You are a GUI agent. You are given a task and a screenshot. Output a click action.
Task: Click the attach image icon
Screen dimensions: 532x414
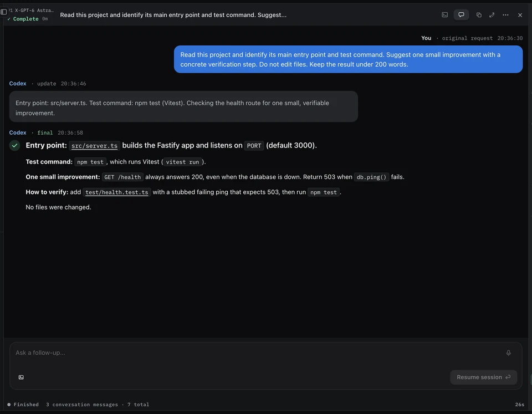pos(21,377)
